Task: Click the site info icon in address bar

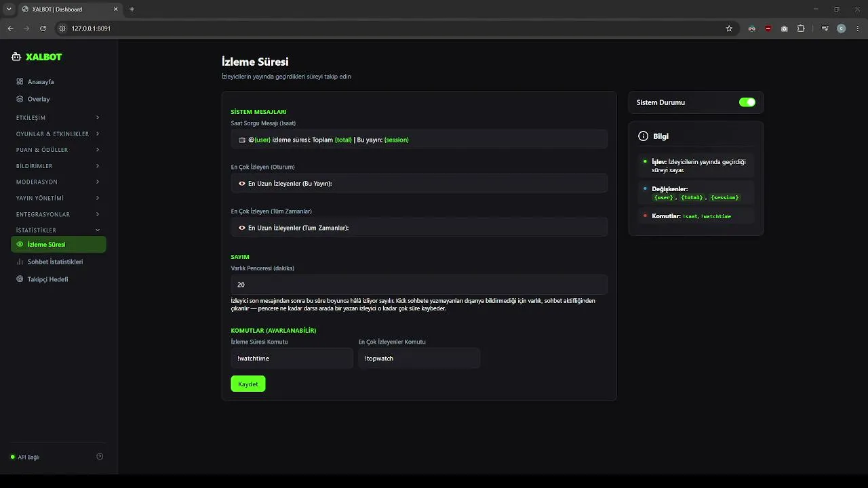Action: click(62, 28)
